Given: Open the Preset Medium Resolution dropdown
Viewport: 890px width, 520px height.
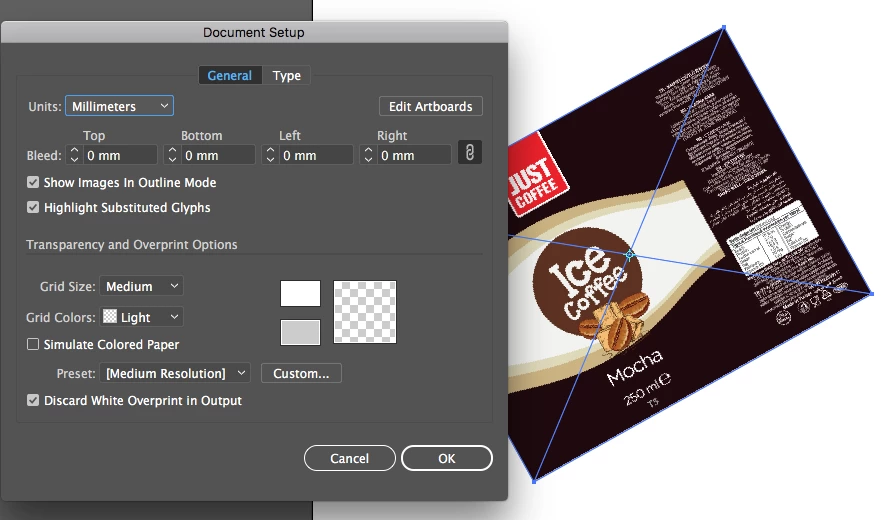Looking at the screenshot, I should click(175, 373).
